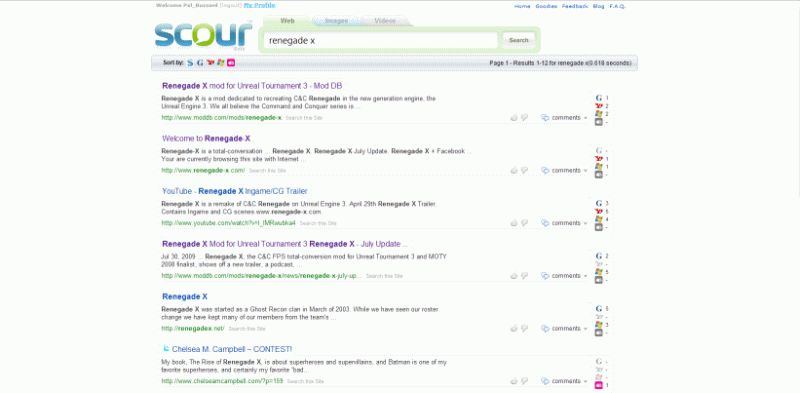The image size is (800, 393).
Task: Thumbs up the Mod DB Renegade X result
Action: point(514,117)
